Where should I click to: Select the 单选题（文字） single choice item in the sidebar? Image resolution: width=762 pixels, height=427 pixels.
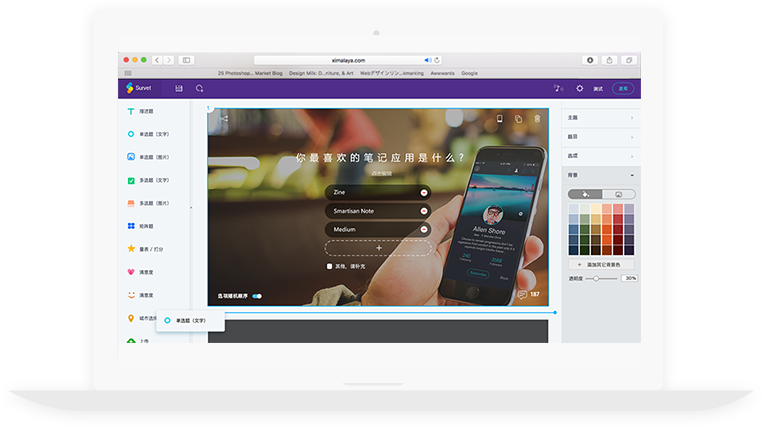click(x=148, y=134)
